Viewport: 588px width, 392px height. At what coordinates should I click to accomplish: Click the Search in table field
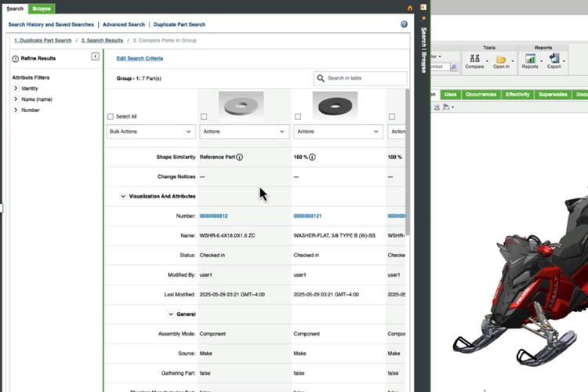(365, 78)
